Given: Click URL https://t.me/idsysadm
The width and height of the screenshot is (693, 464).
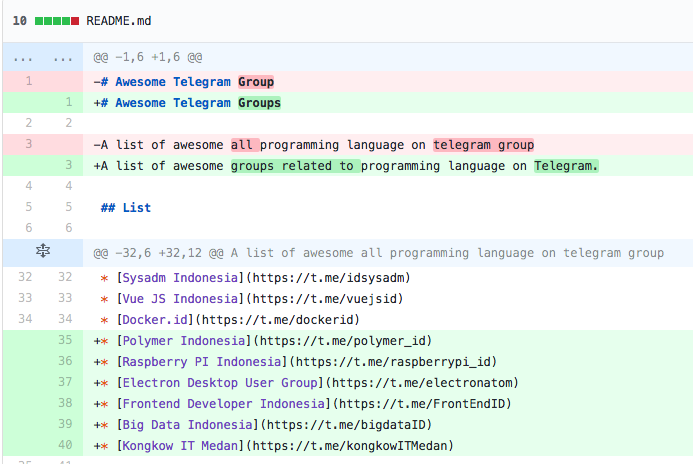Looking at the screenshot, I should click(x=328, y=278).
